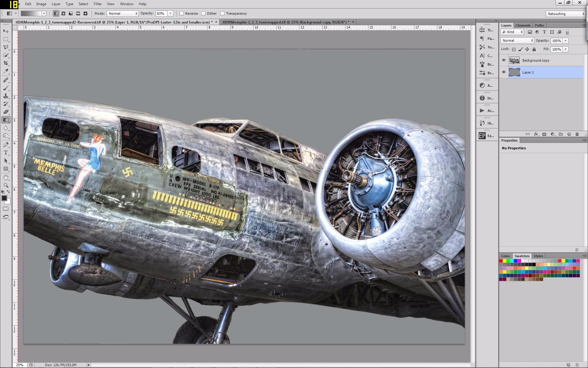Screen dimensions: 588x368
Task: Select the Polygonal Lasso tool
Action: (x=6, y=47)
